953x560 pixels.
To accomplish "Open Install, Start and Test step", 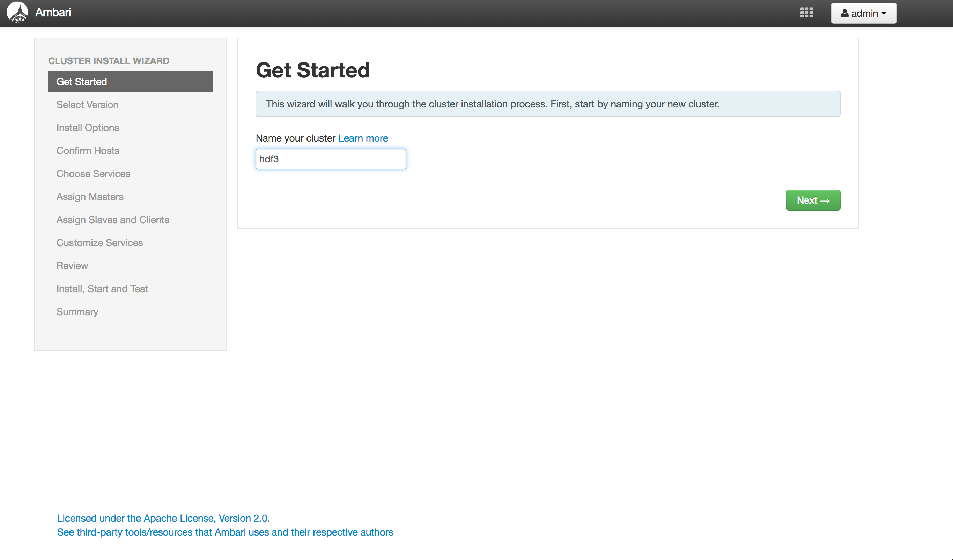I will (x=102, y=289).
